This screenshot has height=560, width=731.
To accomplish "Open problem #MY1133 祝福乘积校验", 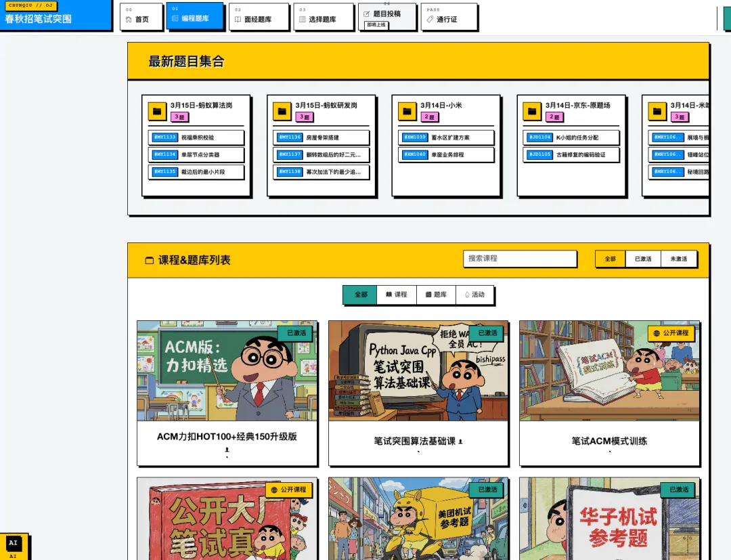I will coord(195,135).
